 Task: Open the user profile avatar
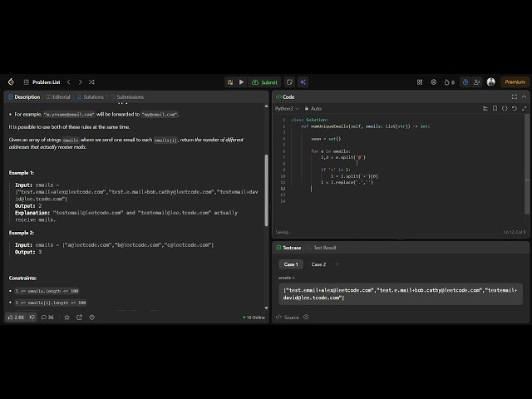491,81
